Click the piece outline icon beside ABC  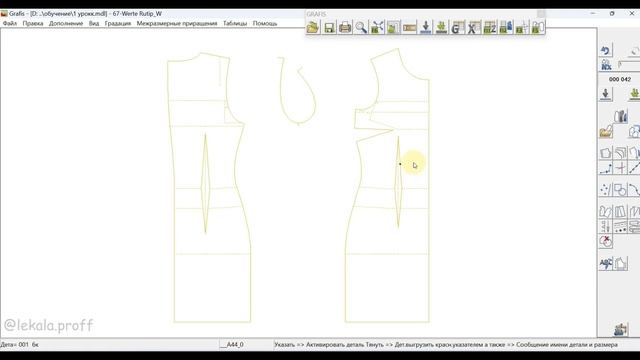(x=621, y=264)
